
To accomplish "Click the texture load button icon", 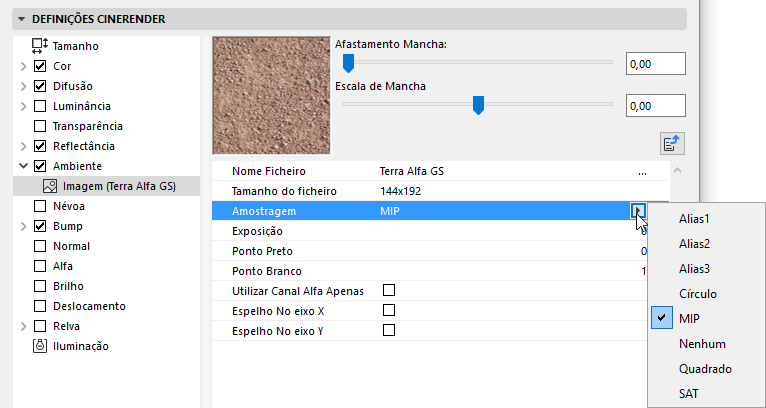I will coord(672,143).
